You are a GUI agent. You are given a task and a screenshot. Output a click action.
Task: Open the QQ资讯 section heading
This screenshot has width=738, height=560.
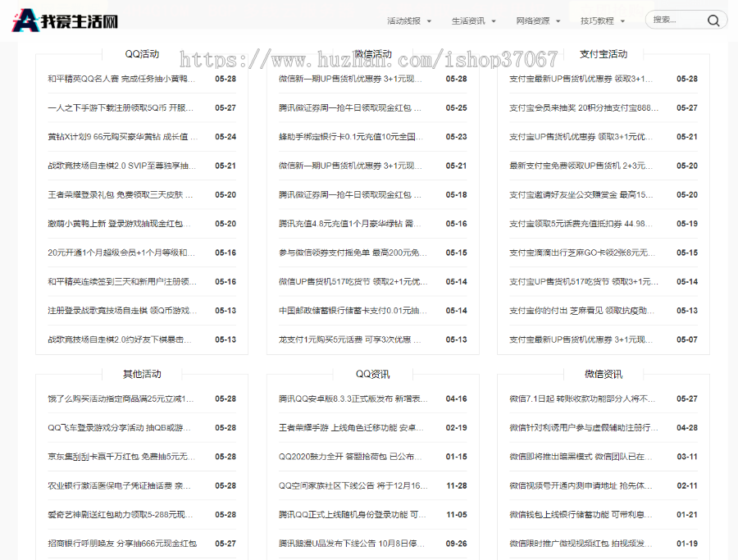(x=373, y=374)
